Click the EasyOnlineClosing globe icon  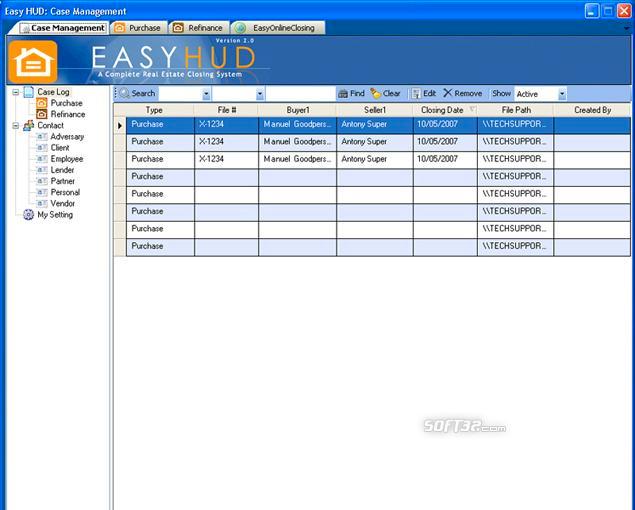point(241,28)
